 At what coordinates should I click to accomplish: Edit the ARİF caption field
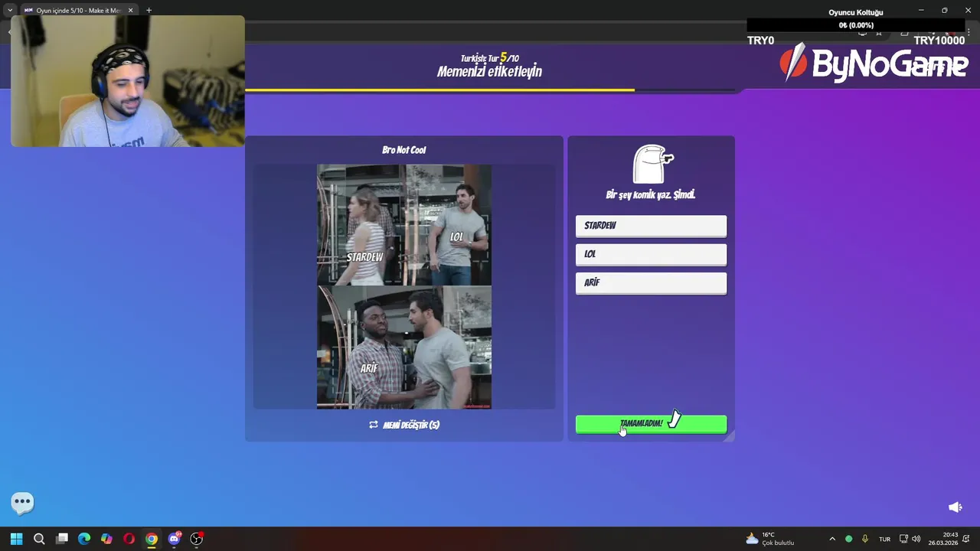[x=651, y=282]
